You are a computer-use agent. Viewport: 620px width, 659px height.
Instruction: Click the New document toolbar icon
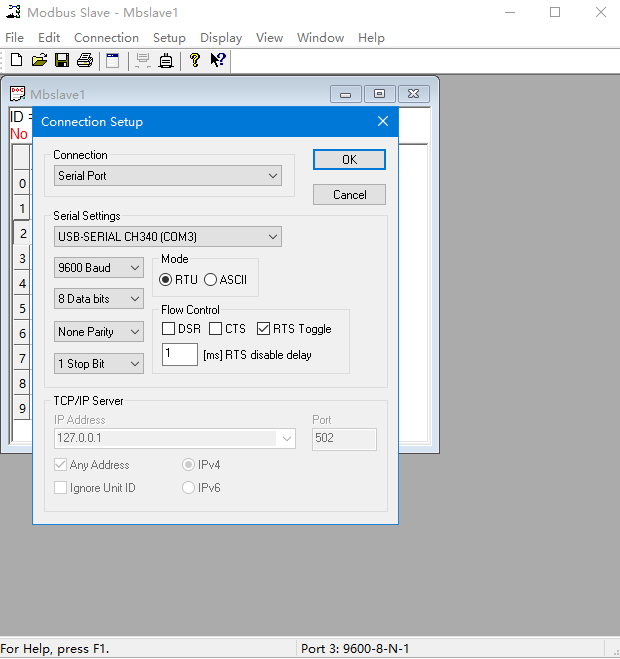(17, 61)
